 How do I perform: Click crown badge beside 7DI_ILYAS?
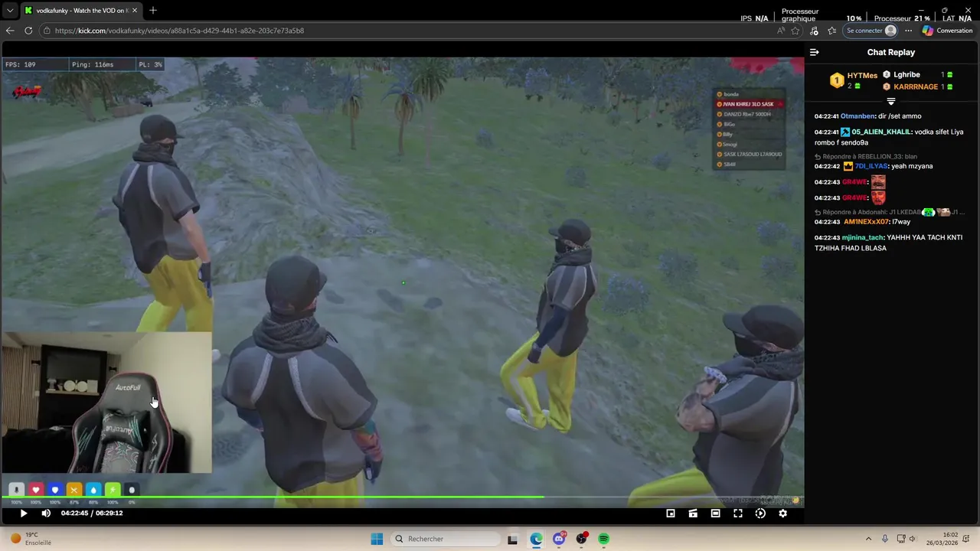point(848,166)
